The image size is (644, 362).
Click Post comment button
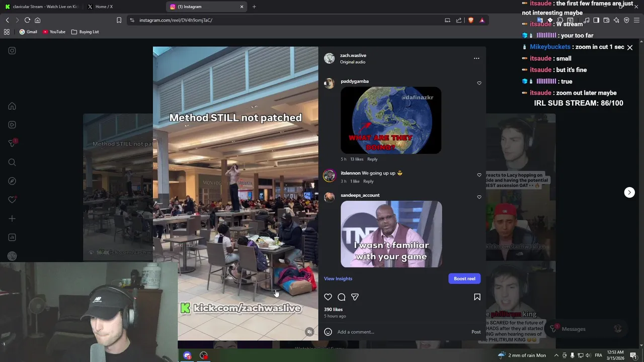[476, 332]
